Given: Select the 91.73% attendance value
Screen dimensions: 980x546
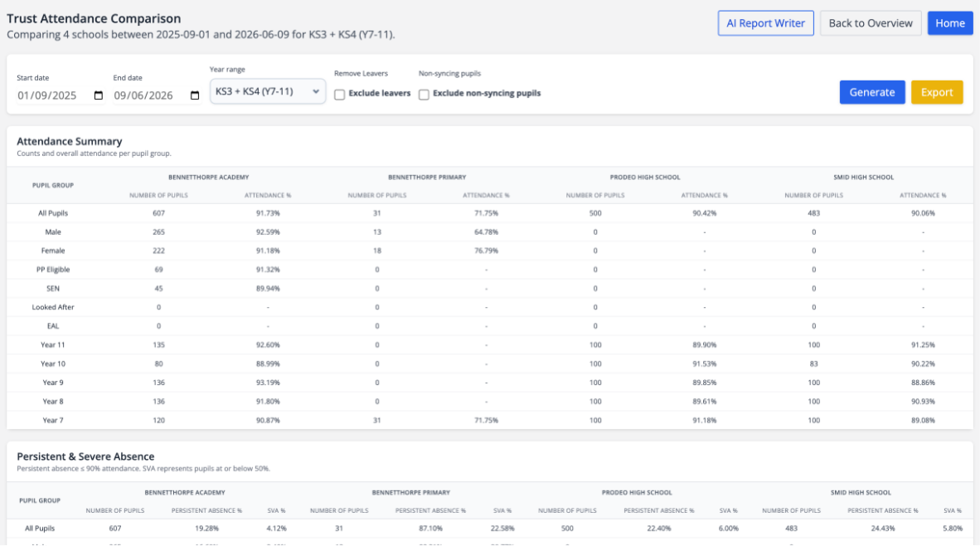Looking at the screenshot, I should click(x=268, y=213).
